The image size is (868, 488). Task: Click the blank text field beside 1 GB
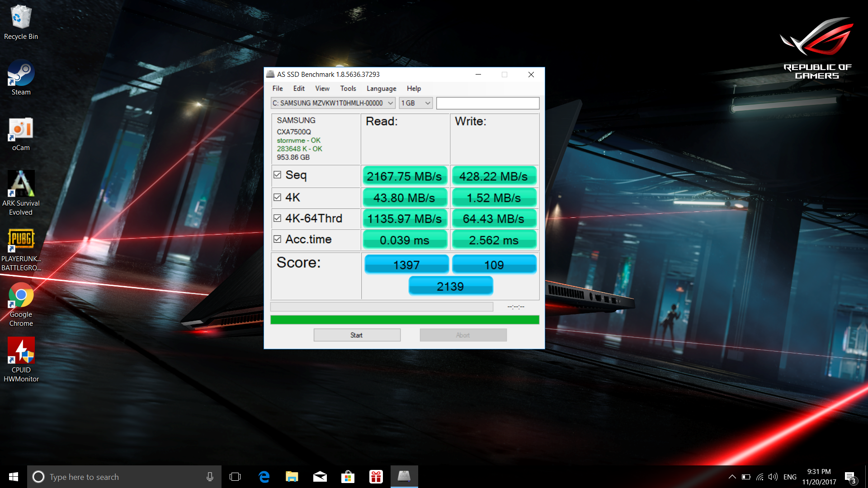488,103
